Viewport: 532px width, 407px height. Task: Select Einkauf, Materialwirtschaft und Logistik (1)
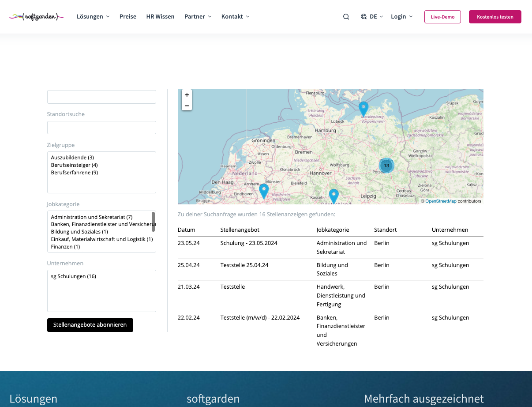coord(101,239)
